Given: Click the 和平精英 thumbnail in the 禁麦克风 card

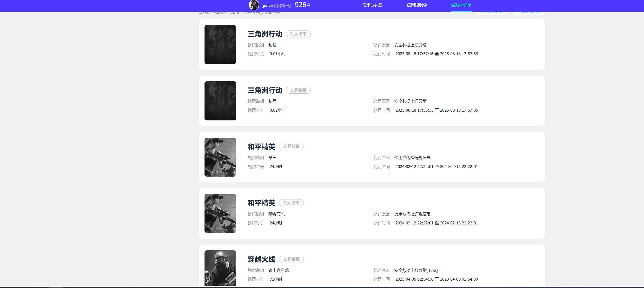Looking at the screenshot, I should pos(220,213).
